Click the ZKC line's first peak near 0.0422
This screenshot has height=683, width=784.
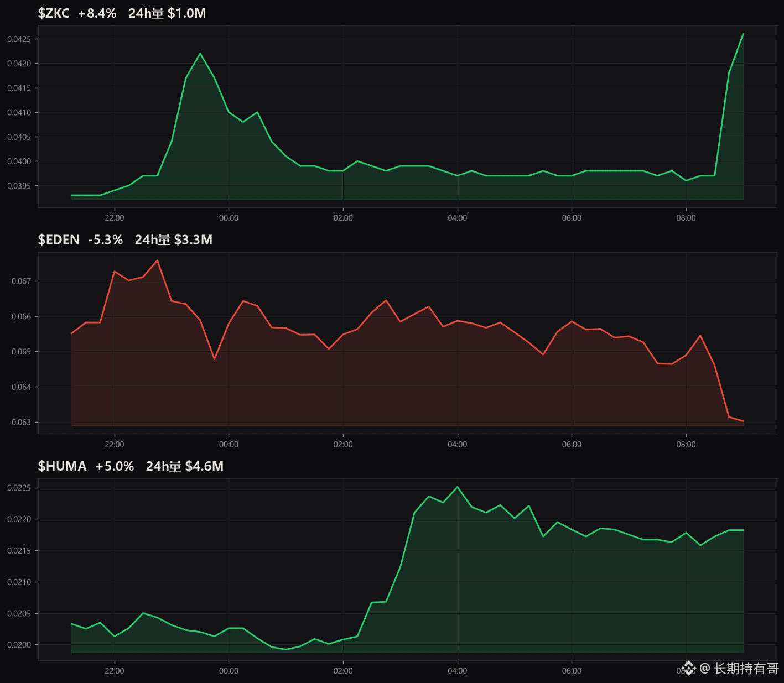pyautogui.click(x=200, y=54)
